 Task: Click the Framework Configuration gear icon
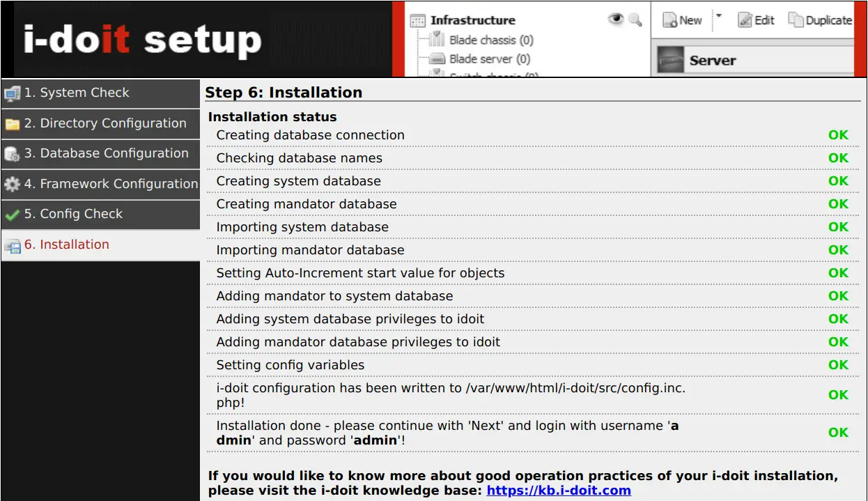pos(12,183)
